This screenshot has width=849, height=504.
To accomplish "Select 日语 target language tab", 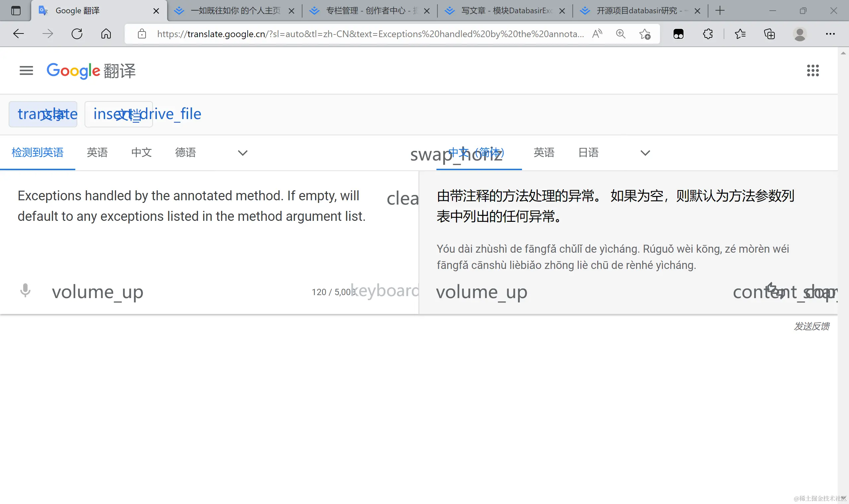I will point(588,153).
